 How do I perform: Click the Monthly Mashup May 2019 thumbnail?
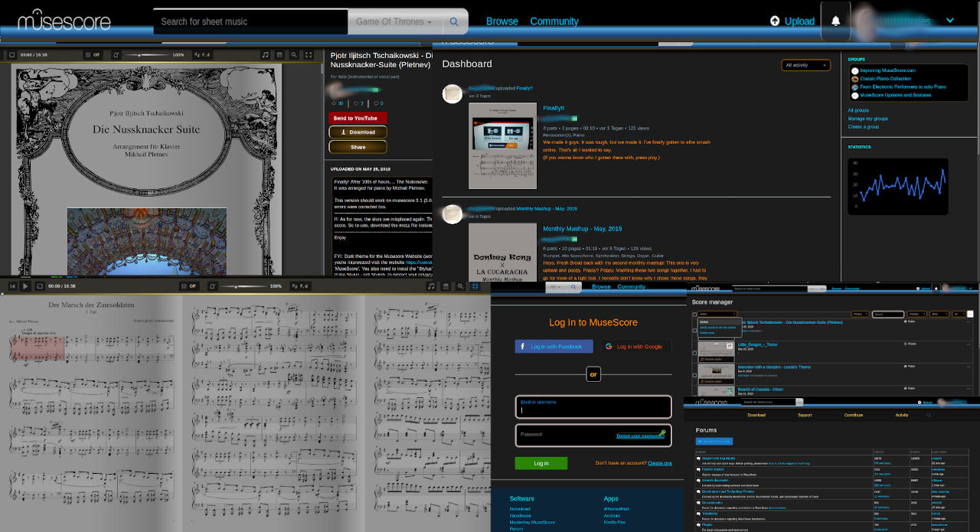click(x=503, y=253)
